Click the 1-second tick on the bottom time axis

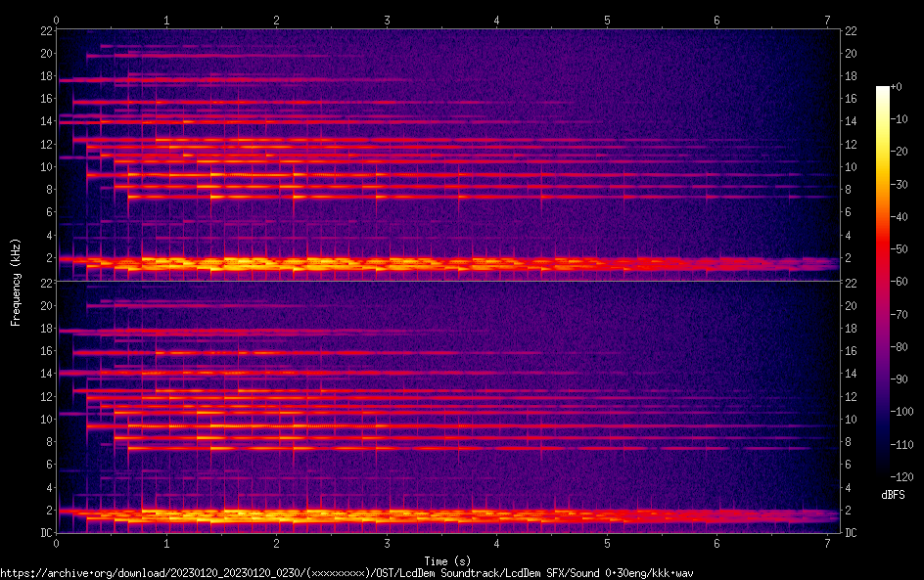pos(166,544)
